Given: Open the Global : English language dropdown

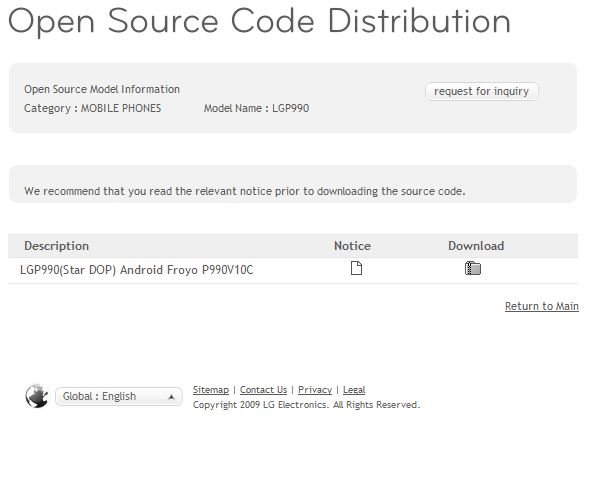Looking at the screenshot, I should point(119,396).
